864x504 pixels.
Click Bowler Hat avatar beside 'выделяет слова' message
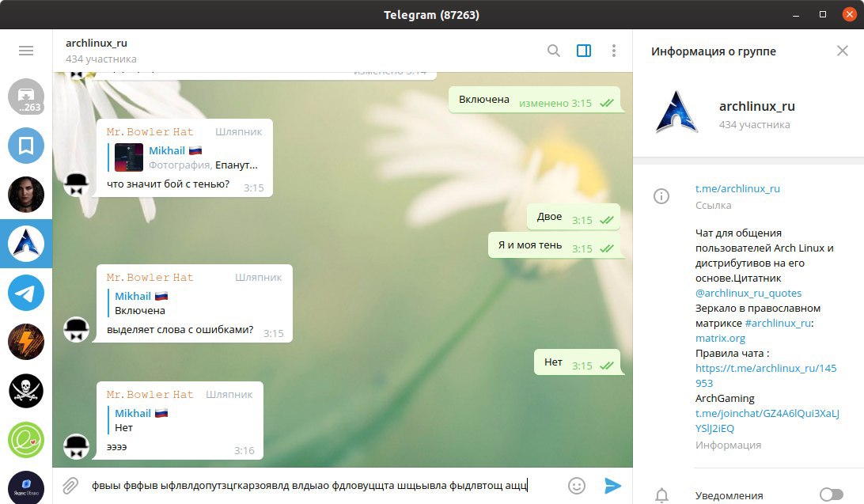(76, 329)
